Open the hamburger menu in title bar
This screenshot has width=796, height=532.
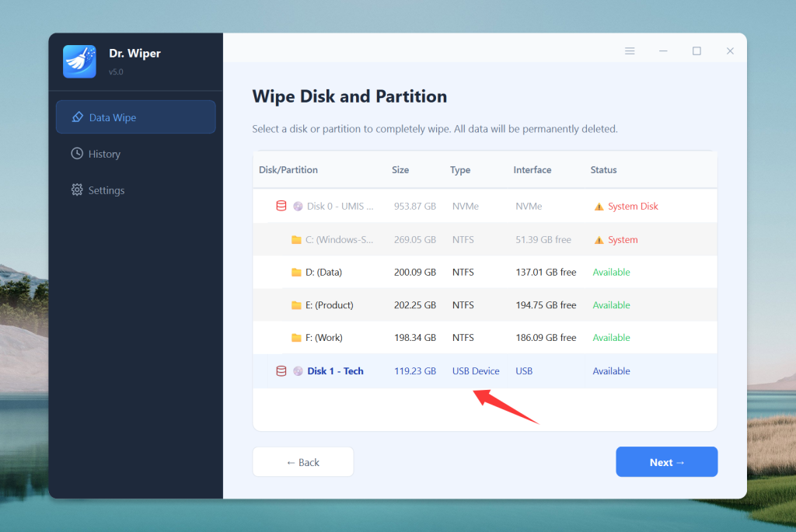click(x=630, y=51)
